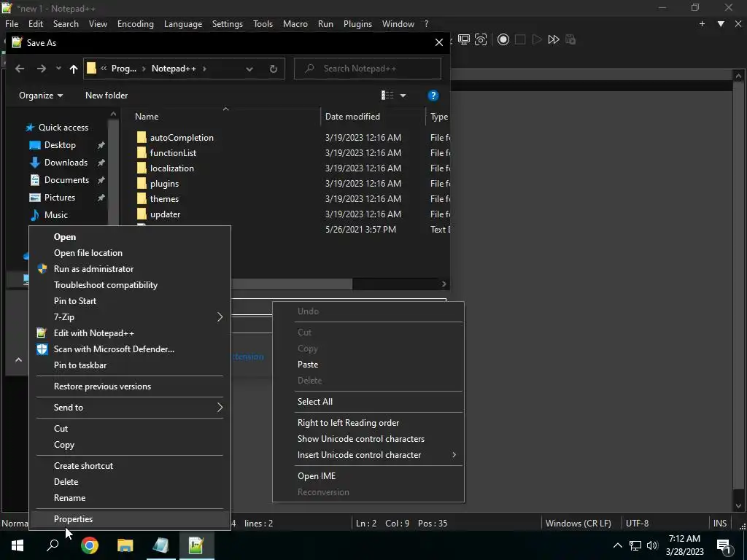747x560 pixels.
Task: Refresh the Notepad++ folder listing
Action: click(273, 69)
